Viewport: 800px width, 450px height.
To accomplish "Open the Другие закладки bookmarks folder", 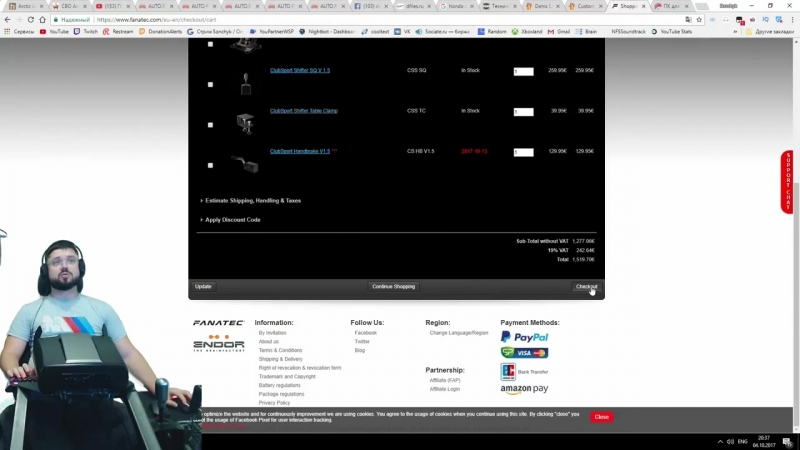I will pyautogui.click(x=770, y=32).
